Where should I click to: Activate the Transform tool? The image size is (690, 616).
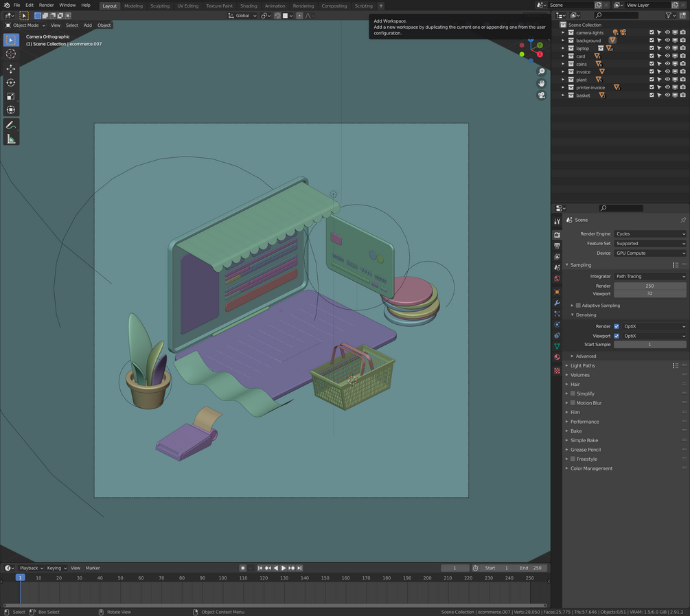(11, 110)
